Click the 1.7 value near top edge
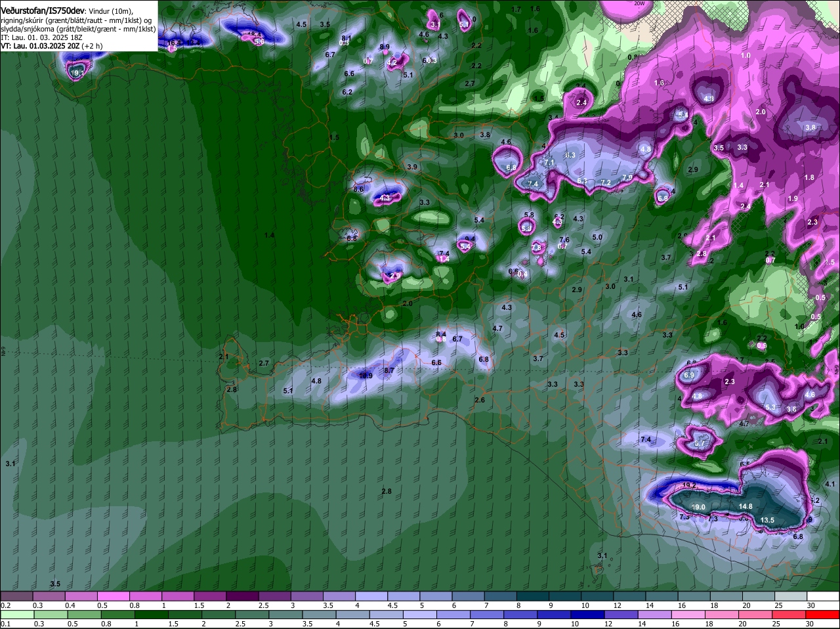Screen dimensions: 840x629 [x=516, y=9]
